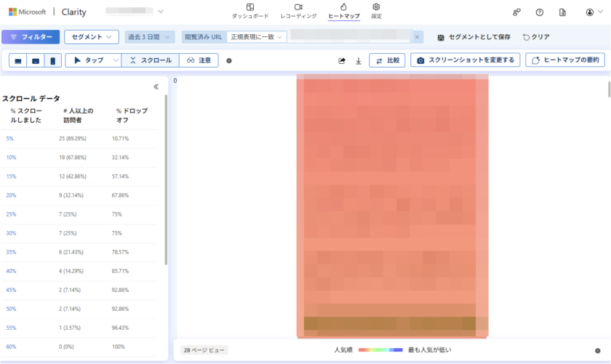Open the レコーディング tab
The width and height of the screenshot is (611, 364).
click(x=298, y=11)
